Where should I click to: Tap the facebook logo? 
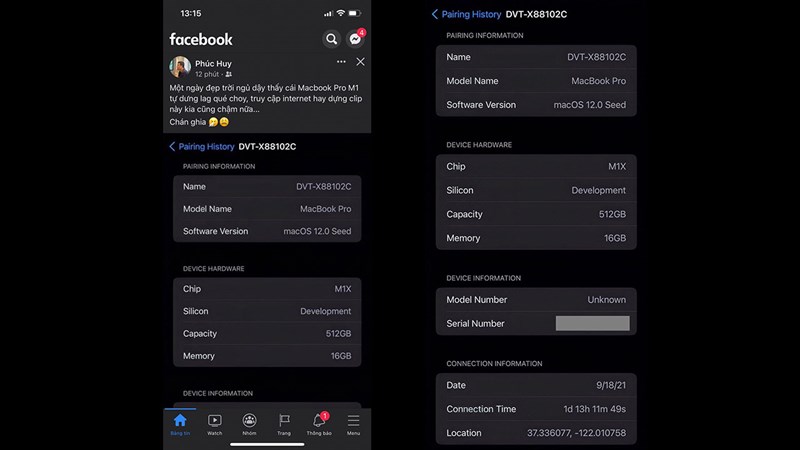coord(201,39)
